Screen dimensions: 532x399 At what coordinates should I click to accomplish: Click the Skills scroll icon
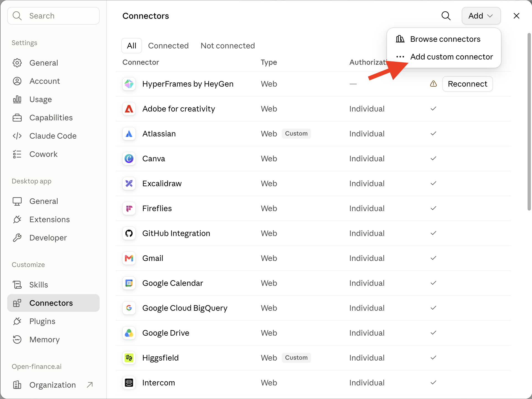(17, 285)
